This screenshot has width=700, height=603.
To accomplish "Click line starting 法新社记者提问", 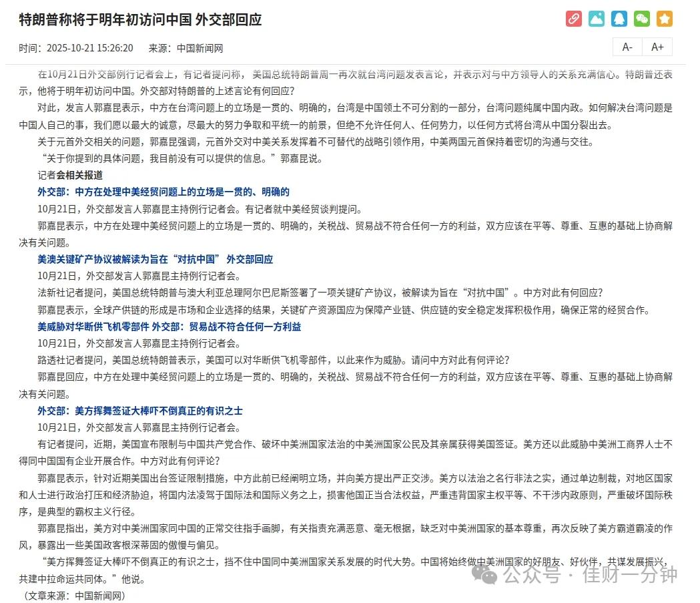I will click(320, 293).
